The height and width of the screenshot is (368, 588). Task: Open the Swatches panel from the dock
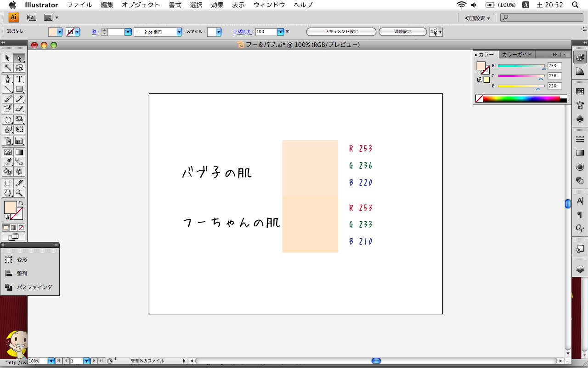click(x=580, y=92)
